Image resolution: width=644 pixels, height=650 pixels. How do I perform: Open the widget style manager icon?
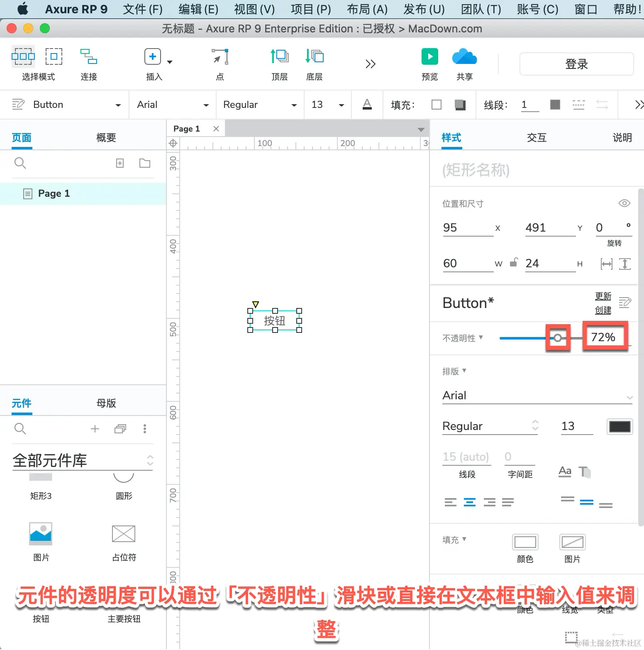18,104
